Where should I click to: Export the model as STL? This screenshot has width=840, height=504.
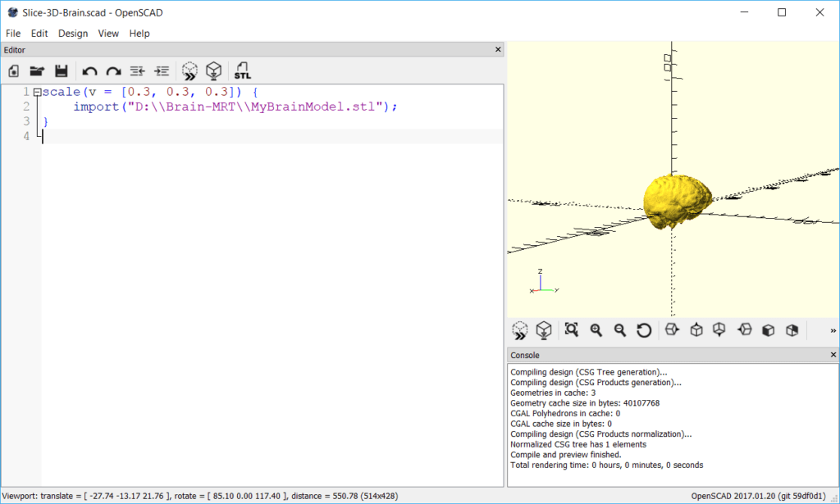(243, 71)
